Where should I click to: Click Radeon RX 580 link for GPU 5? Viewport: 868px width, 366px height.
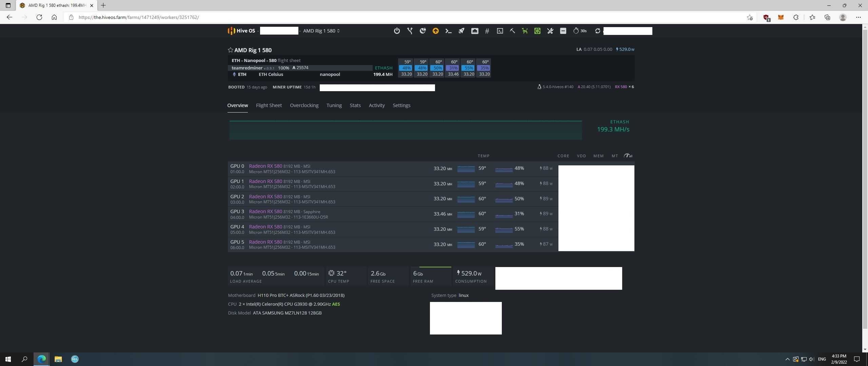tap(265, 242)
